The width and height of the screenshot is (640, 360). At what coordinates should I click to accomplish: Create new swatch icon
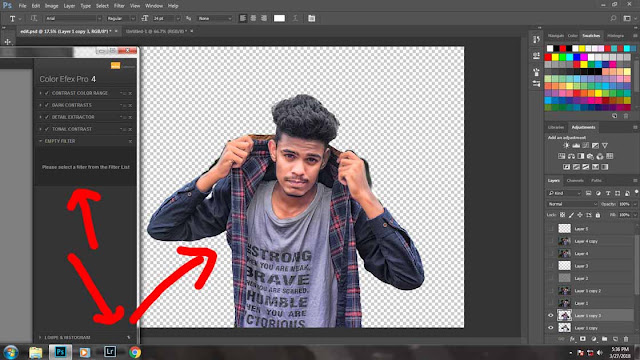(615, 116)
